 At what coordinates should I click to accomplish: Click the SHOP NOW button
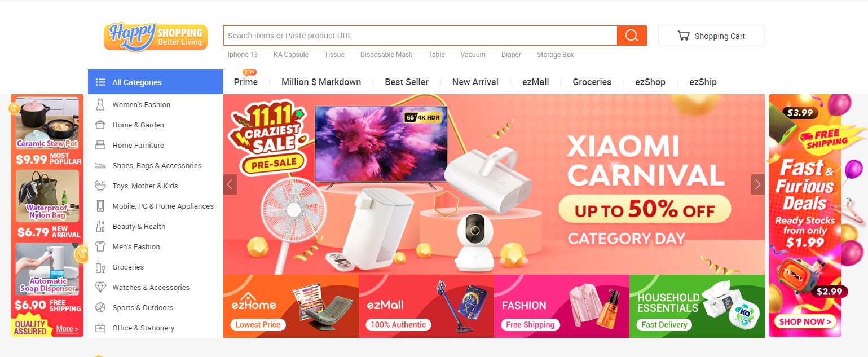804,322
